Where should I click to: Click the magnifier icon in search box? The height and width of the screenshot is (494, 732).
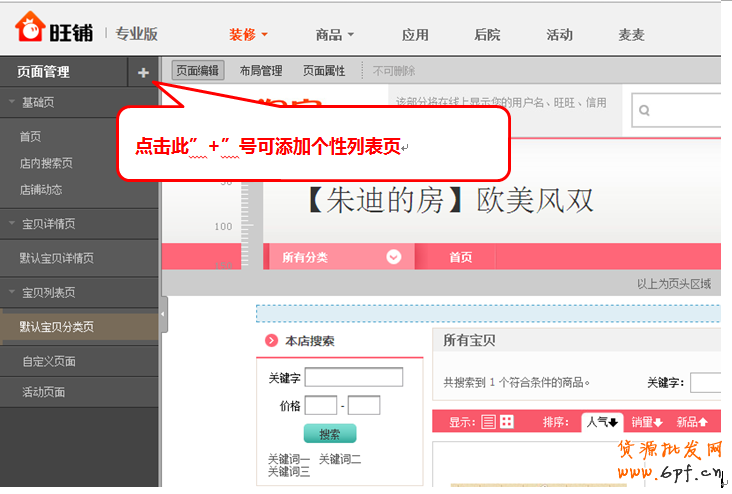coord(646,111)
